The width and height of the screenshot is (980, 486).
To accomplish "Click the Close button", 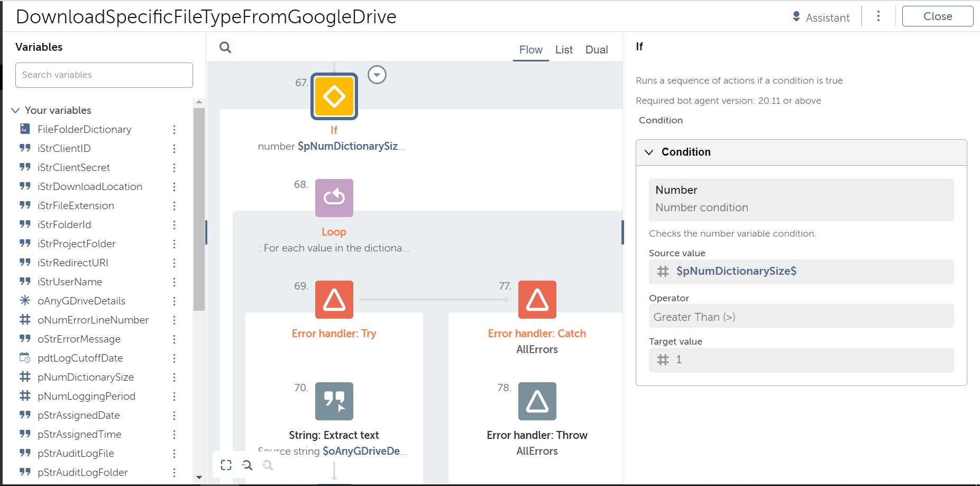I will [937, 16].
